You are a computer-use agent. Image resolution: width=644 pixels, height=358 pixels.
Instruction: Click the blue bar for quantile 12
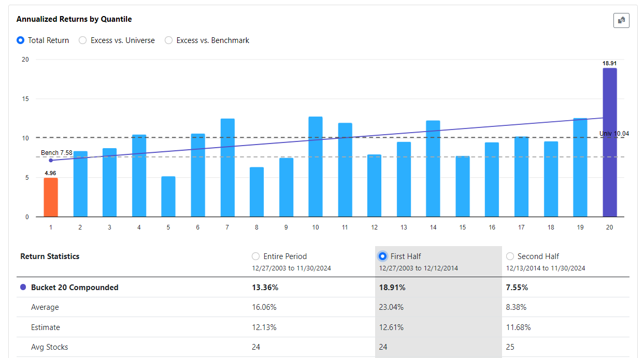[x=374, y=185]
